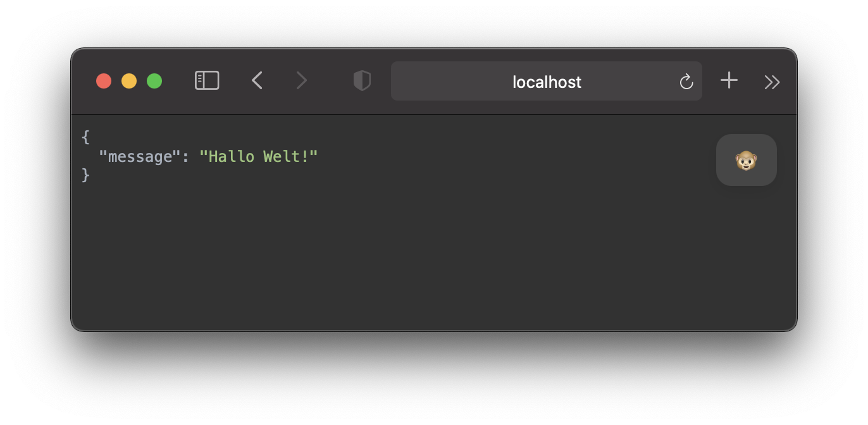Go forward to the next page
Screen dimensions: 868x425
coord(302,81)
